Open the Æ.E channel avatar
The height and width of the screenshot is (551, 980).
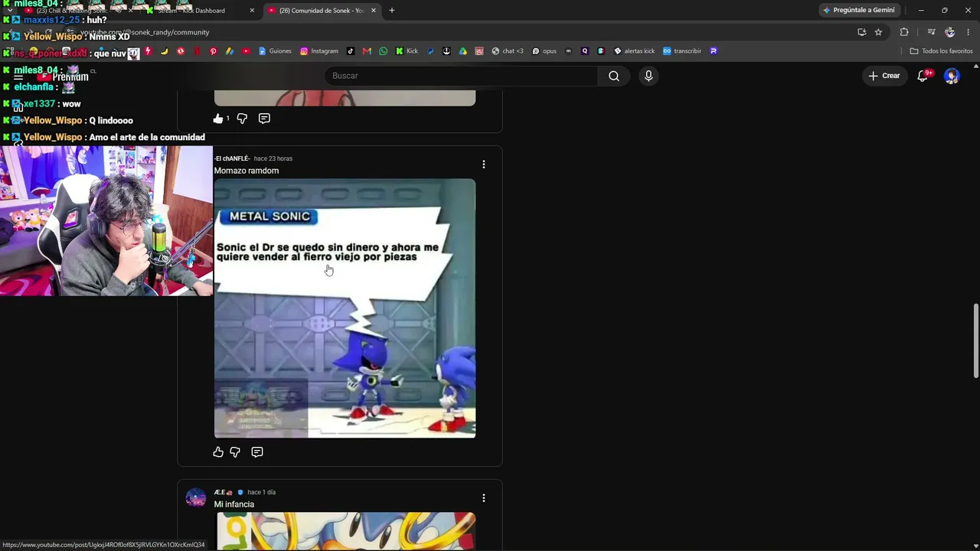click(x=196, y=497)
